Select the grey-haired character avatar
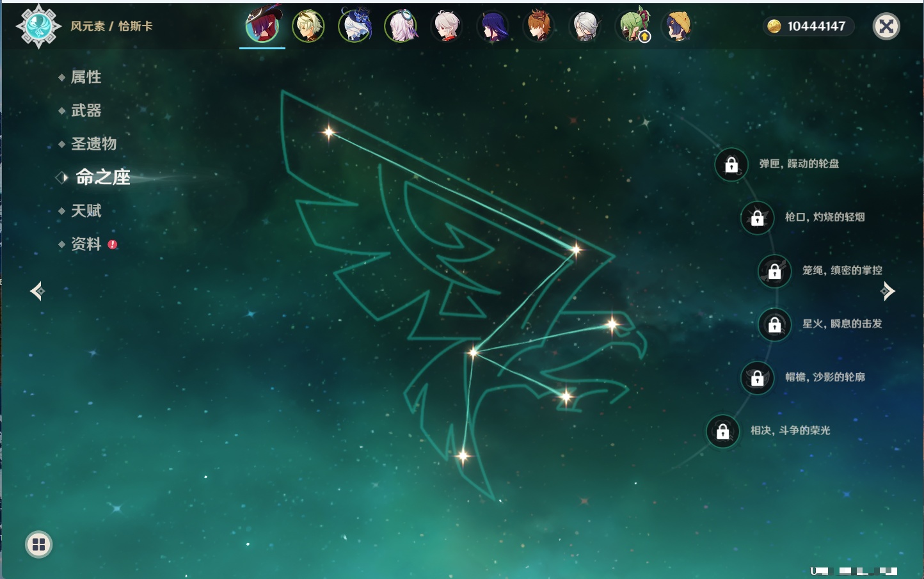 pos(585,26)
